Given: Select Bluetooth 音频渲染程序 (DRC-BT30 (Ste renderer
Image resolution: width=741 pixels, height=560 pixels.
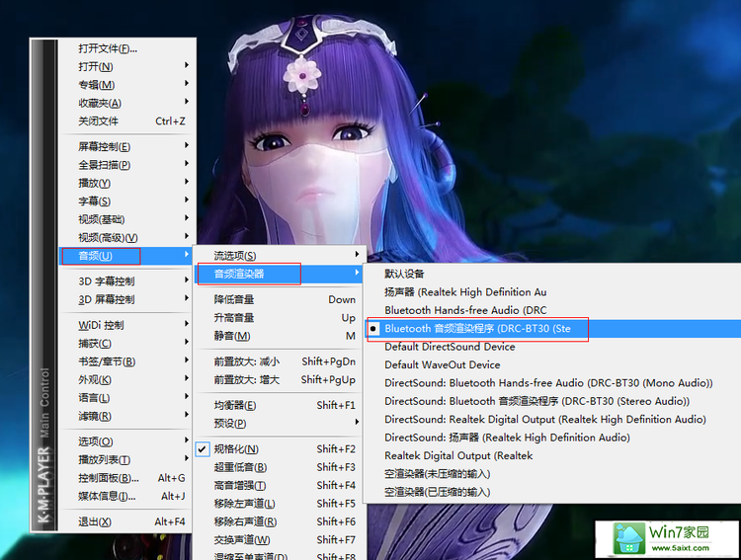Looking at the screenshot, I should (553, 329).
